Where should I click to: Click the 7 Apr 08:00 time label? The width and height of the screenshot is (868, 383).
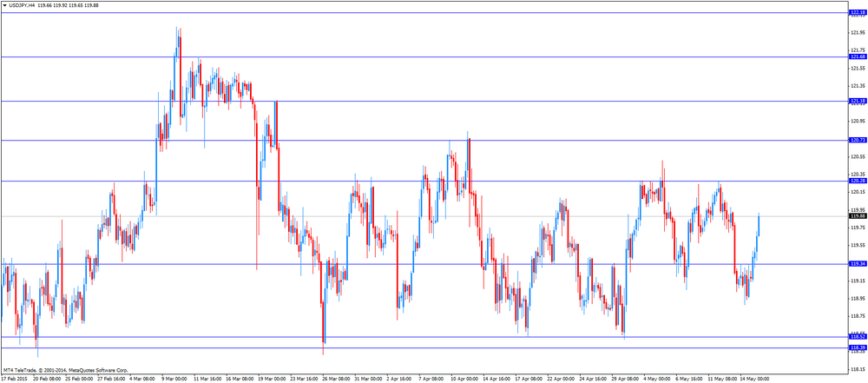432,380
